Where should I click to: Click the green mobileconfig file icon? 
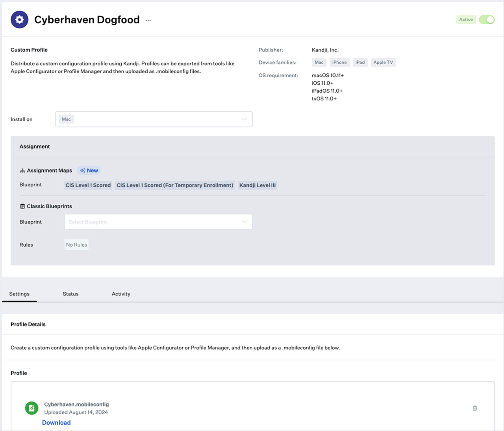click(x=31, y=408)
